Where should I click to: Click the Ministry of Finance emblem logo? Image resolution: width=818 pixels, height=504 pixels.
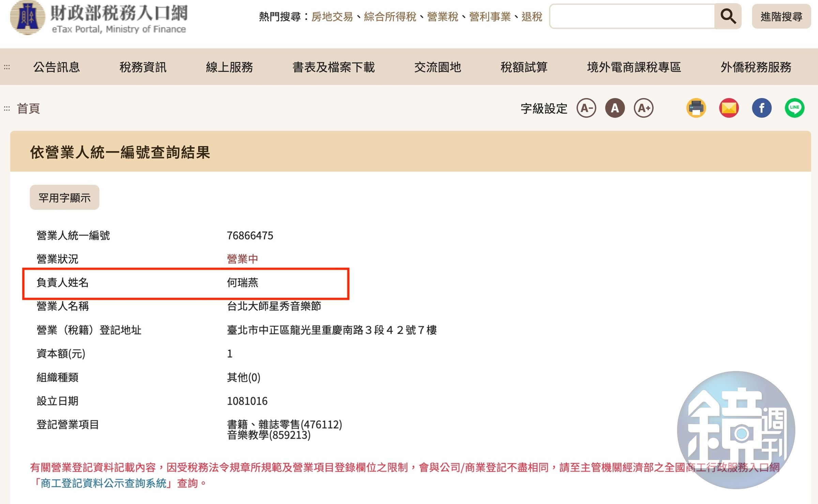(27, 18)
